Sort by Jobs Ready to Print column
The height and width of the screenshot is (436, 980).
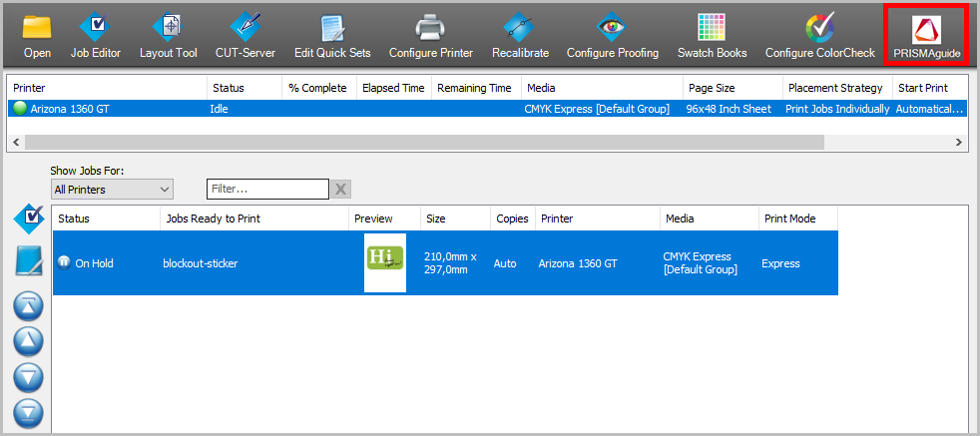tap(253, 218)
